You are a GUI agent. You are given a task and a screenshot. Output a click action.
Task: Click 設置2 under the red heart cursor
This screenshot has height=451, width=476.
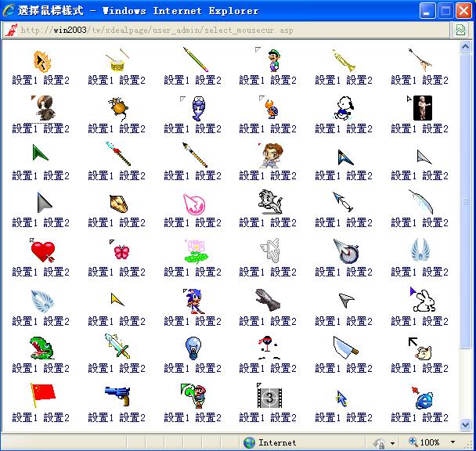[56, 272]
